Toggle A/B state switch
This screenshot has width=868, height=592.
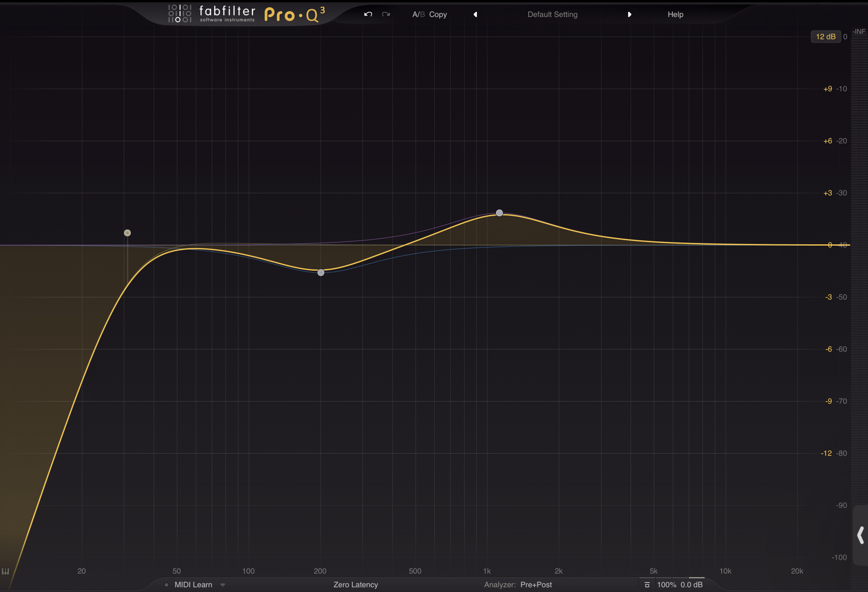coord(418,14)
